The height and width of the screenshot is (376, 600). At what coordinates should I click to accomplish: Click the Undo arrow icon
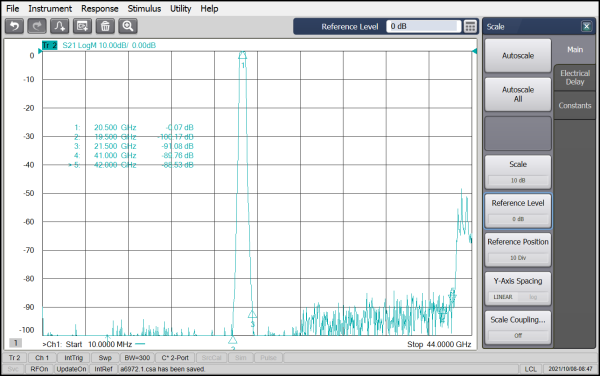[15, 26]
